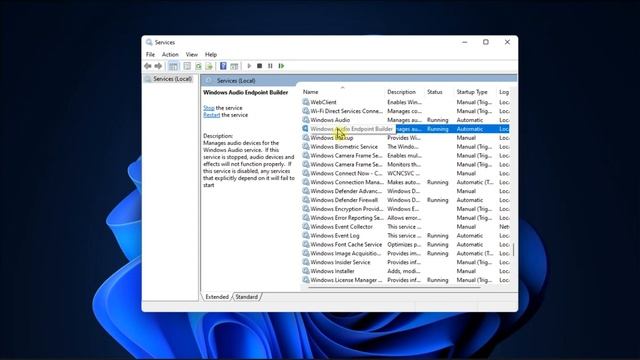The height and width of the screenshot is (360, 640).
Task: Click the Start Service play icon
Action: click(x=249, y=66)
